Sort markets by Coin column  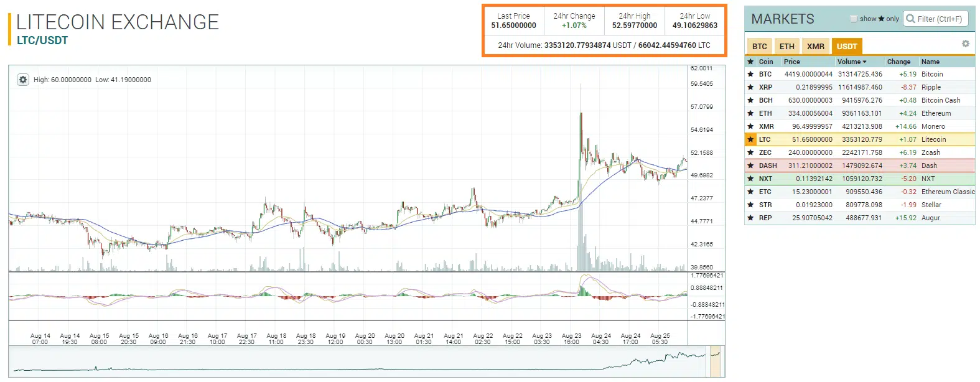coord(766,62)
